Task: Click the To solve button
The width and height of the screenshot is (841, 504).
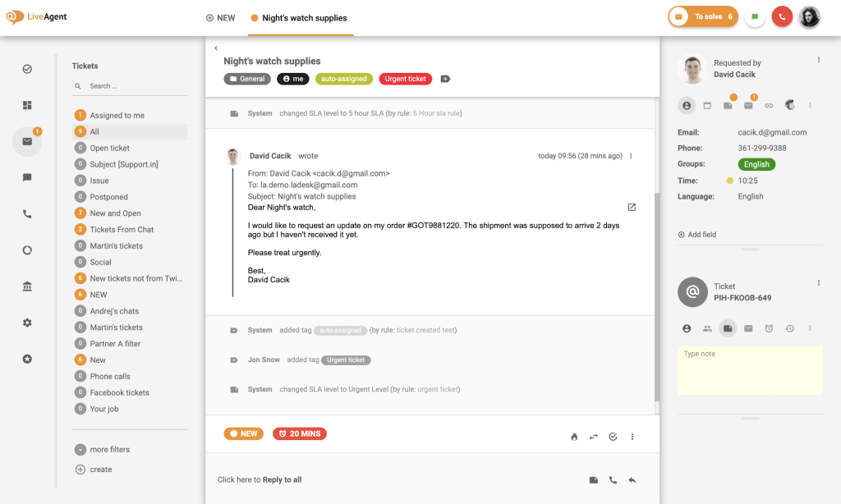Action: coord(703,16)
